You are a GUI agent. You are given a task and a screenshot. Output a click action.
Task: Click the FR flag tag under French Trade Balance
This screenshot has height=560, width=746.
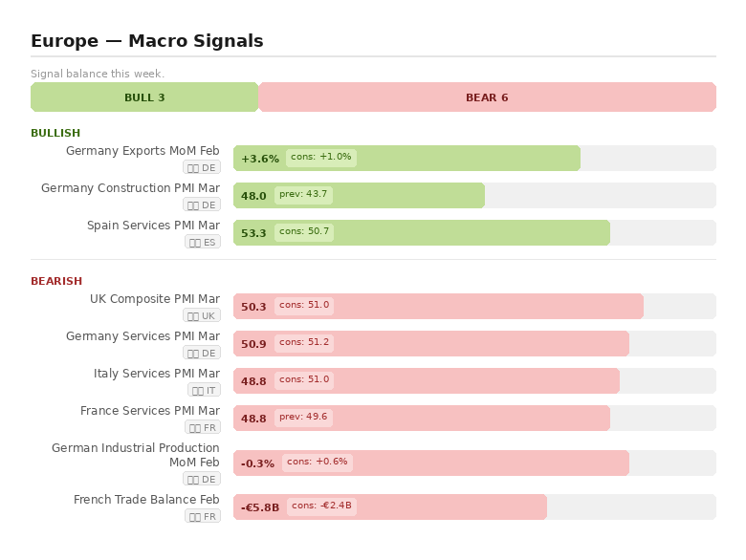[203, 516]
